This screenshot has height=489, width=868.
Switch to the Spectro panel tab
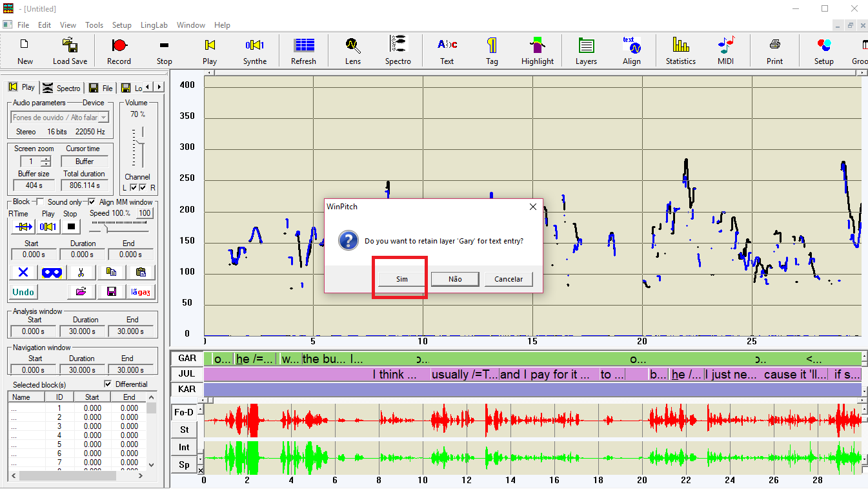pyautogui.click(x=63, y=88)
